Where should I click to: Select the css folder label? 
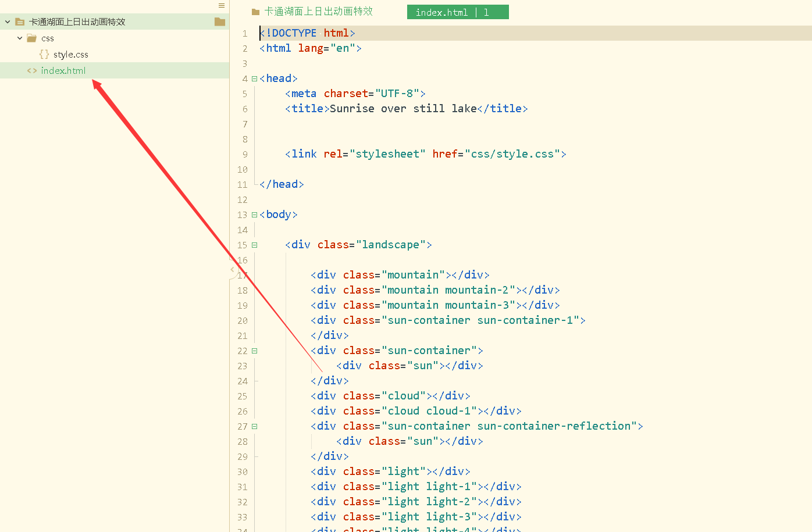(48, 38)
